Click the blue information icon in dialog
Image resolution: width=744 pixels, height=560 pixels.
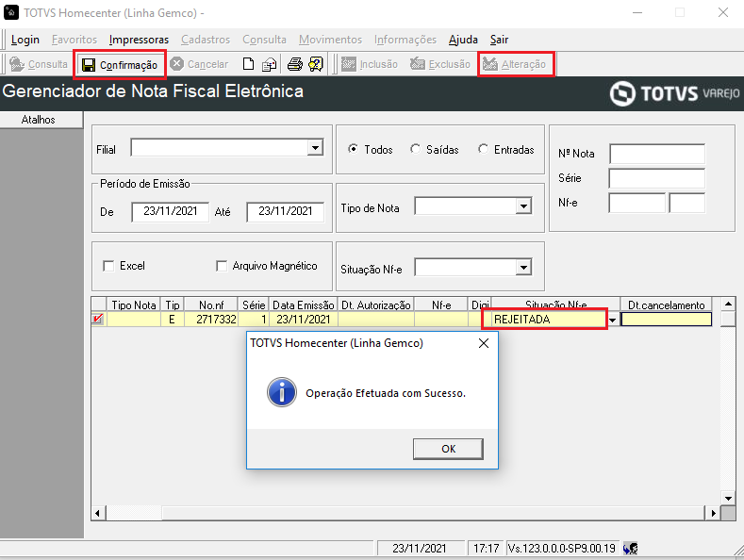(x=282, y=392)
